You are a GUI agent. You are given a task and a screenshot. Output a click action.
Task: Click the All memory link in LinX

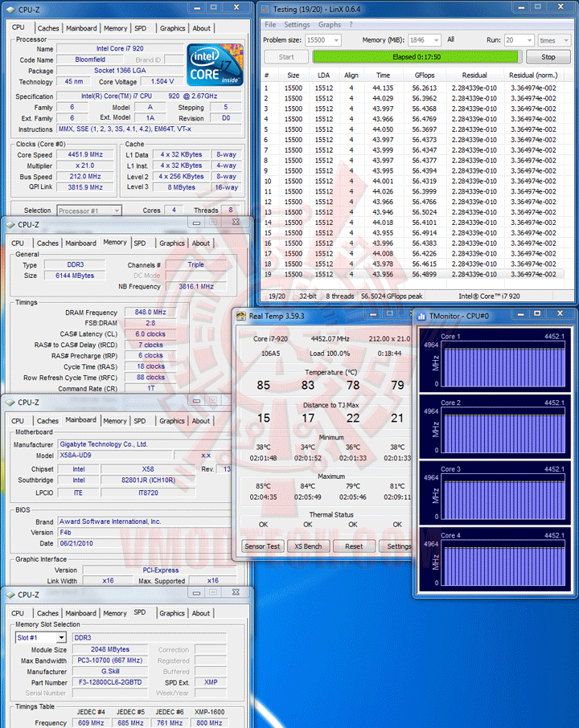click(x=450, y=40)
